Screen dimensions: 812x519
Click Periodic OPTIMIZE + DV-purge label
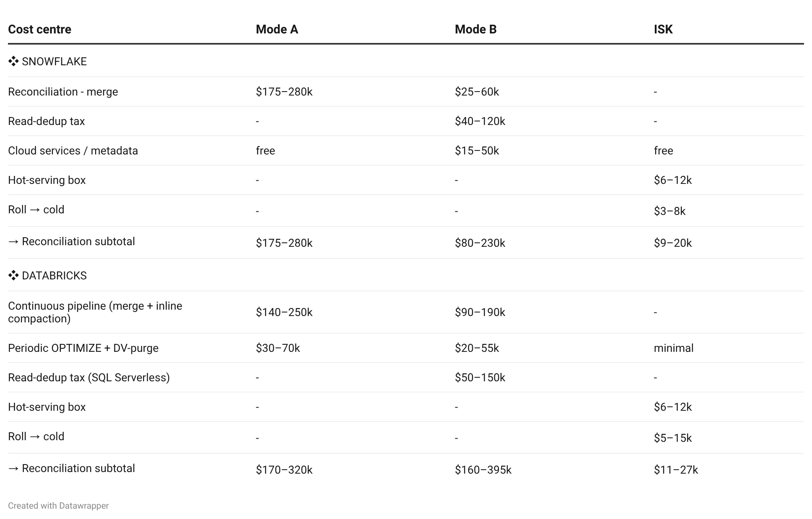[x=84, y=348]
